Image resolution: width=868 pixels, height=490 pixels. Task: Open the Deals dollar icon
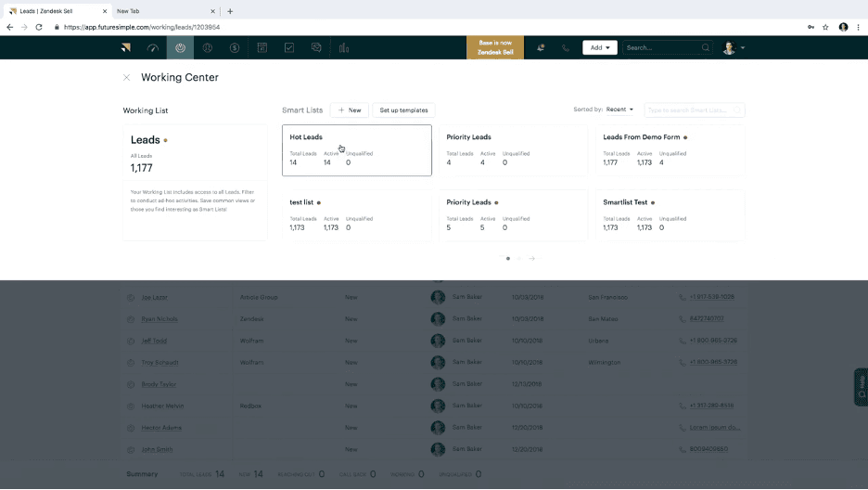235,47
